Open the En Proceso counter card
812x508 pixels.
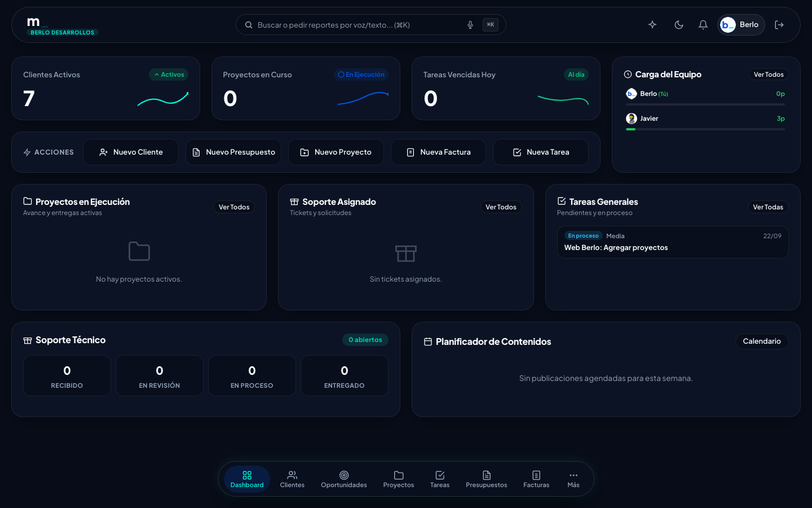[252, 376]
